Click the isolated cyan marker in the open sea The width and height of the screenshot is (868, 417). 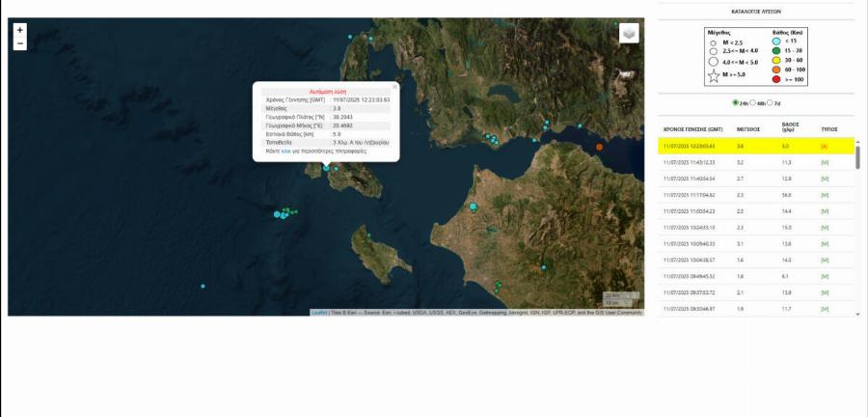203,286
